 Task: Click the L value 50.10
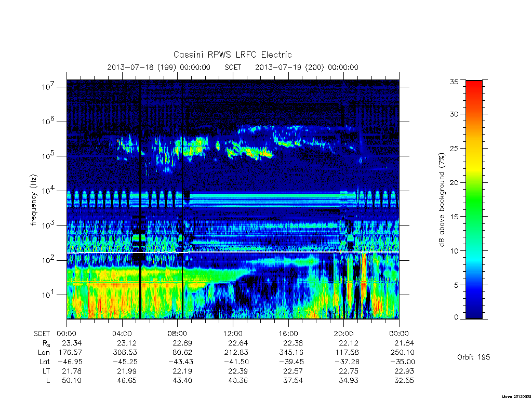point(72,381)
